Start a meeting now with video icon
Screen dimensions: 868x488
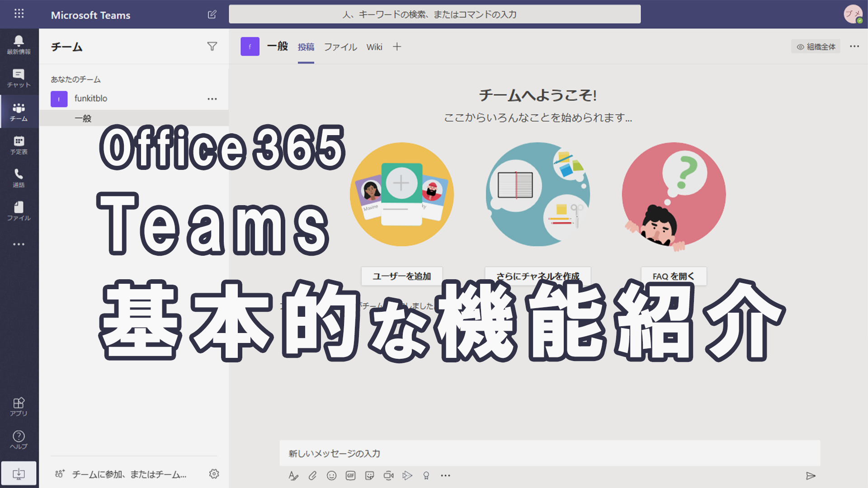[x=388, y=475]
